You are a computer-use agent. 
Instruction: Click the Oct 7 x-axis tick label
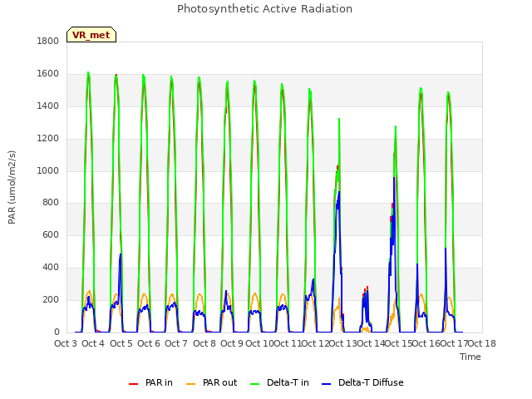176,343
